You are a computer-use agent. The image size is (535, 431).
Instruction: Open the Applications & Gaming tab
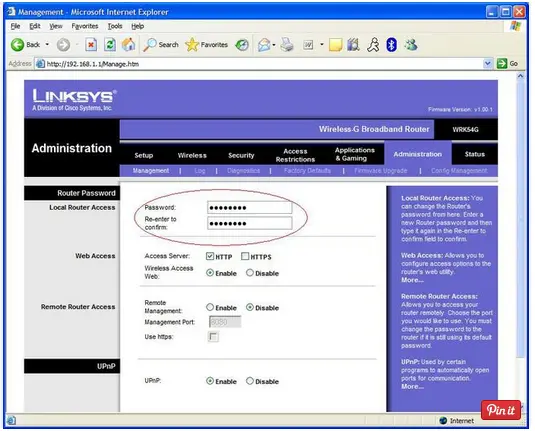355,154
